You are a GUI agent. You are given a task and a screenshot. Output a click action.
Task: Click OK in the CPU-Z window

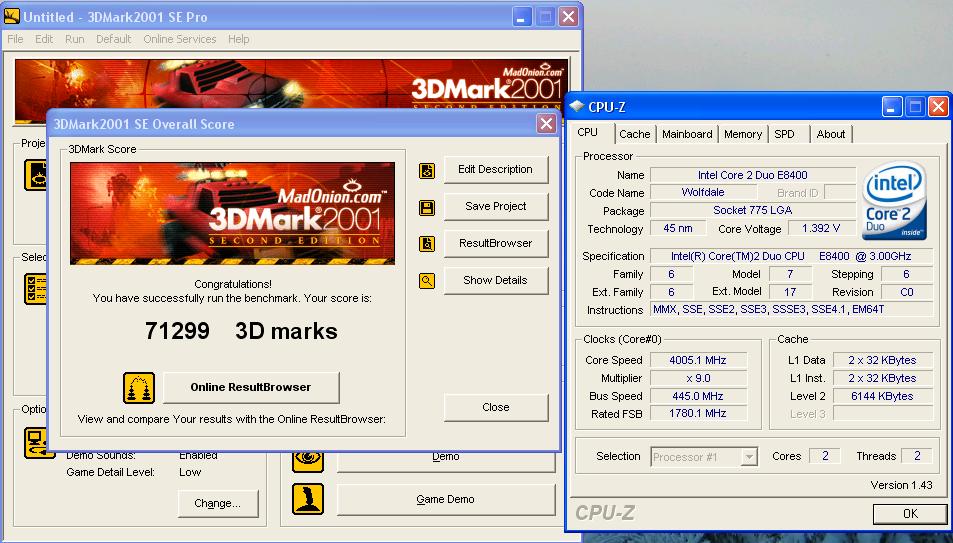coord(910,514)
